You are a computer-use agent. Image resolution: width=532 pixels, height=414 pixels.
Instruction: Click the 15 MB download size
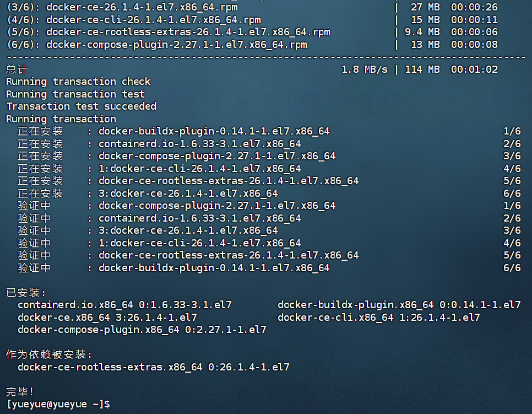tap(425, 20)
